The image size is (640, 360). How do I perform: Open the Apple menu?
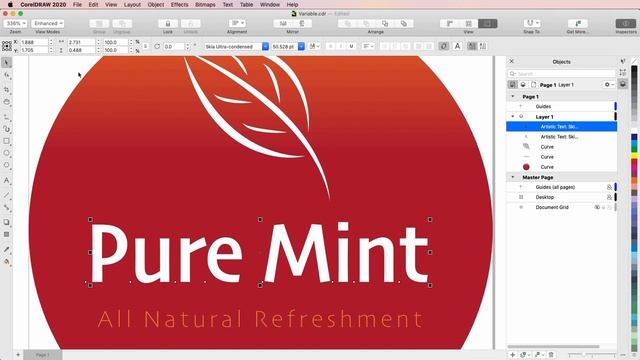click(x=10, y=4)
